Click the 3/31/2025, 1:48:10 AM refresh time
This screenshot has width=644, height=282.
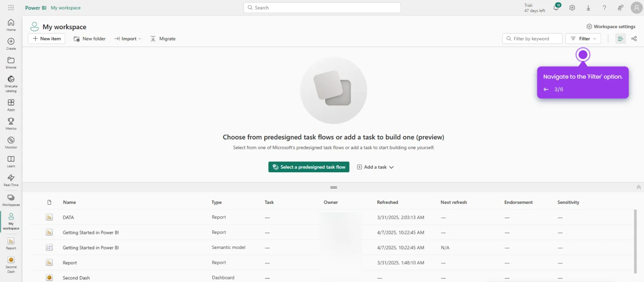tap(401, 263)
